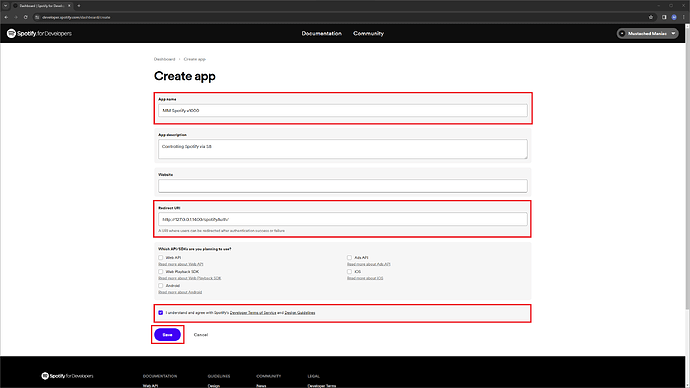The width and height of the screenshot is (690, 388).
Task: Open Developer Terms of Service link
Action: pos(253,313)
